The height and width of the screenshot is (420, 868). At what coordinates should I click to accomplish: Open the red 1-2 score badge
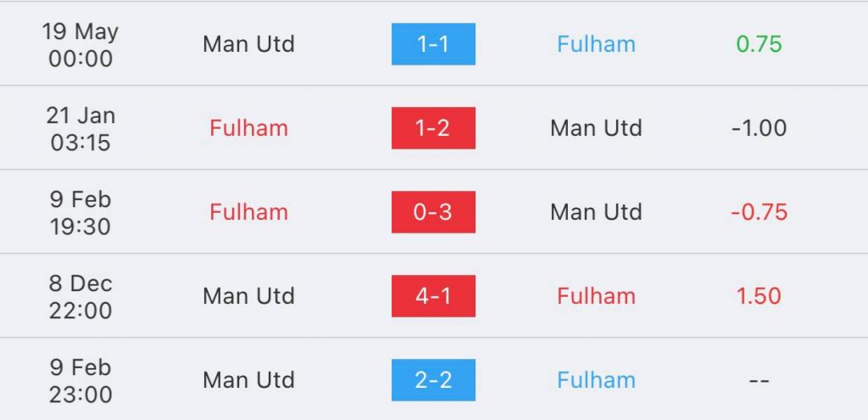[433, 128]
